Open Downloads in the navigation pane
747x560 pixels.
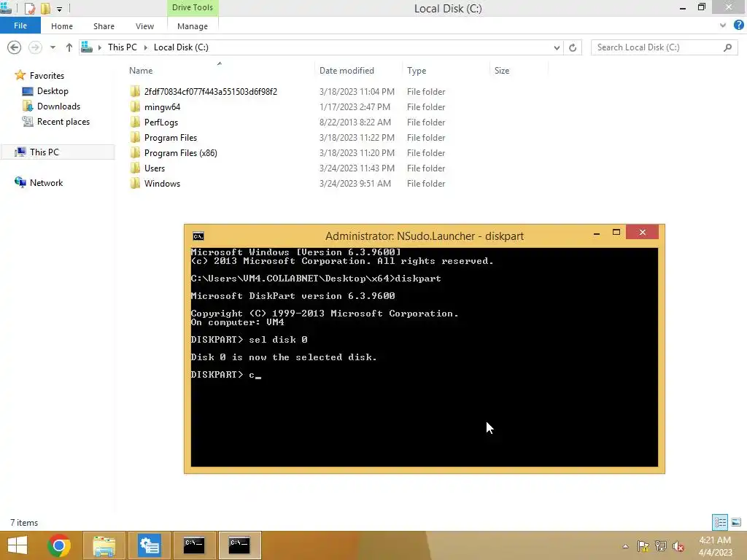click(58, 106)
